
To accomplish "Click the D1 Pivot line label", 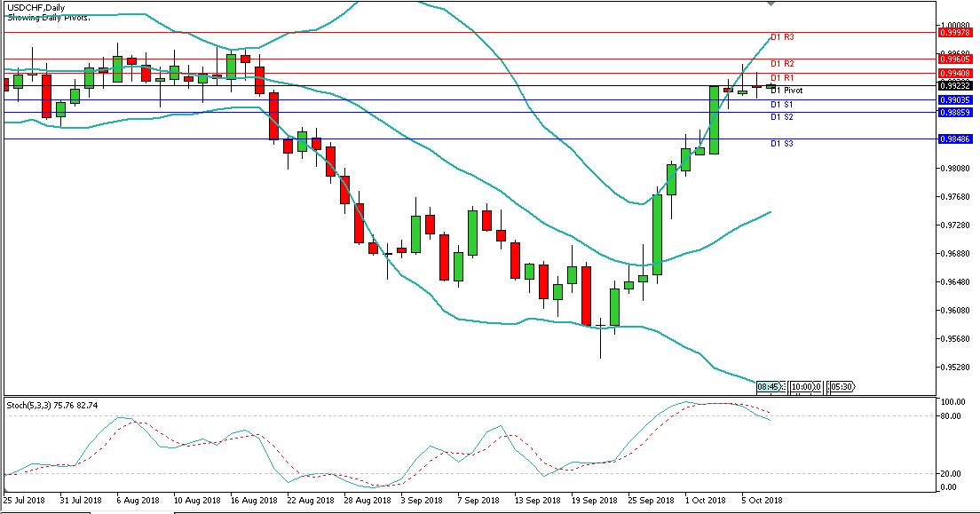I will click(x=786, y=91).
